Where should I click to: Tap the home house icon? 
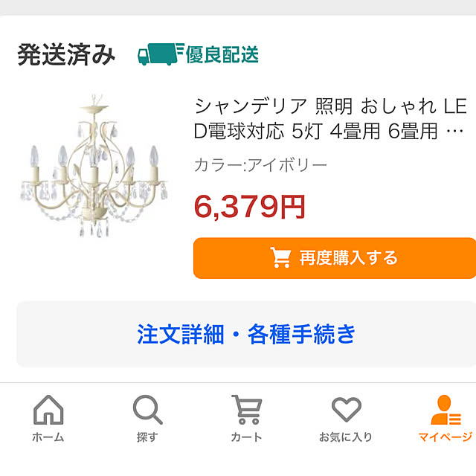click(48, 410)
